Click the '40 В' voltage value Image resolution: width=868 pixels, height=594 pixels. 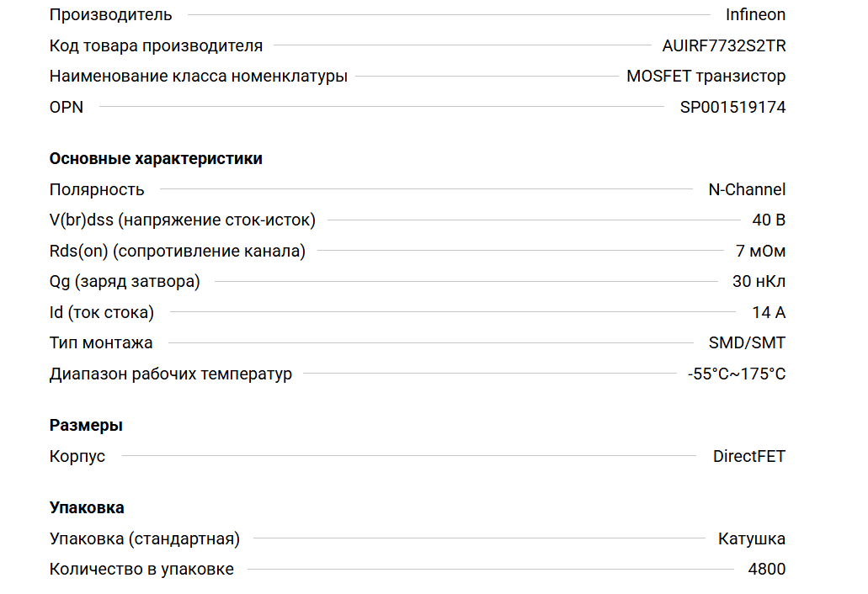pos(769,220)
